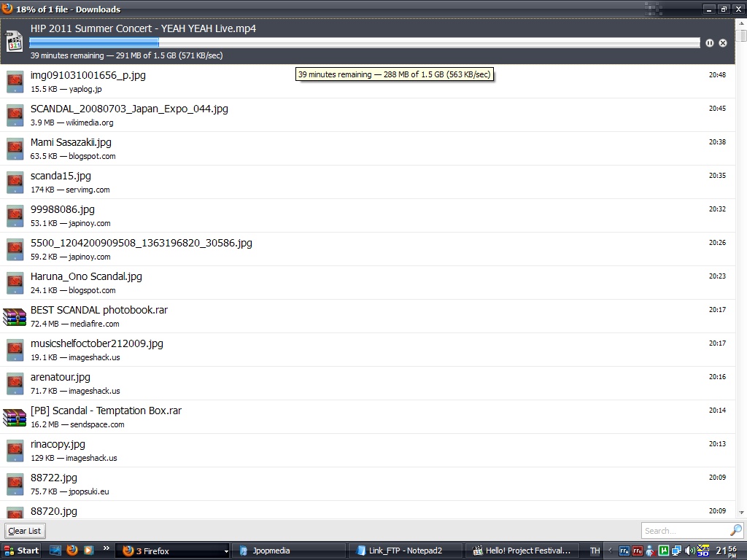Click the magnifier search icon

coord(735,530)
